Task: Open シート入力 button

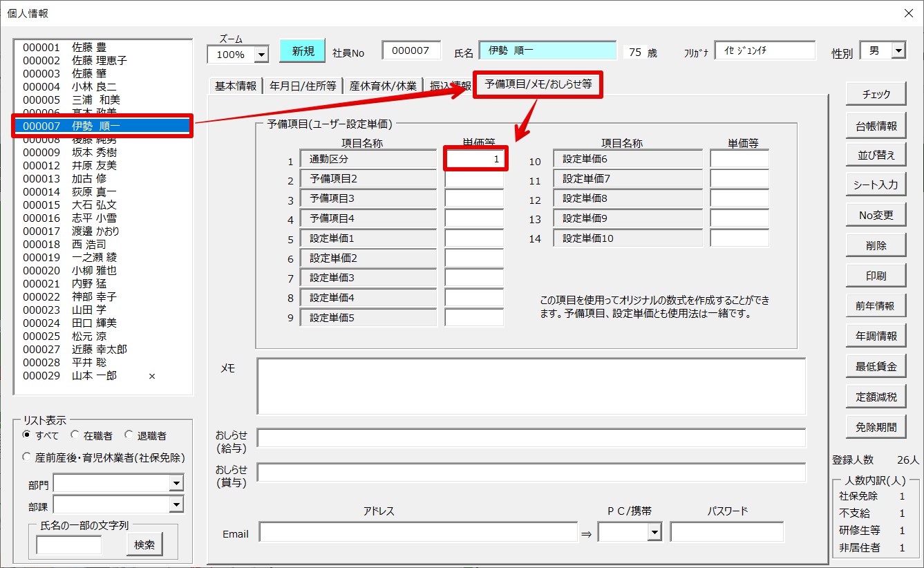Action: [x=876, y=185]
